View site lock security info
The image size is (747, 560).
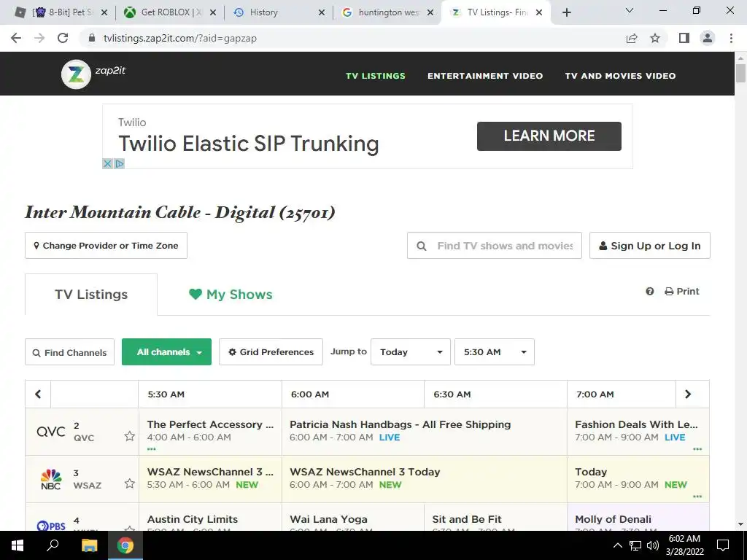point(92,38)
